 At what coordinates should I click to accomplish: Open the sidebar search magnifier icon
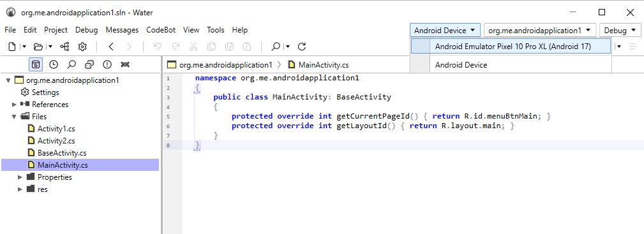[71, 64]
